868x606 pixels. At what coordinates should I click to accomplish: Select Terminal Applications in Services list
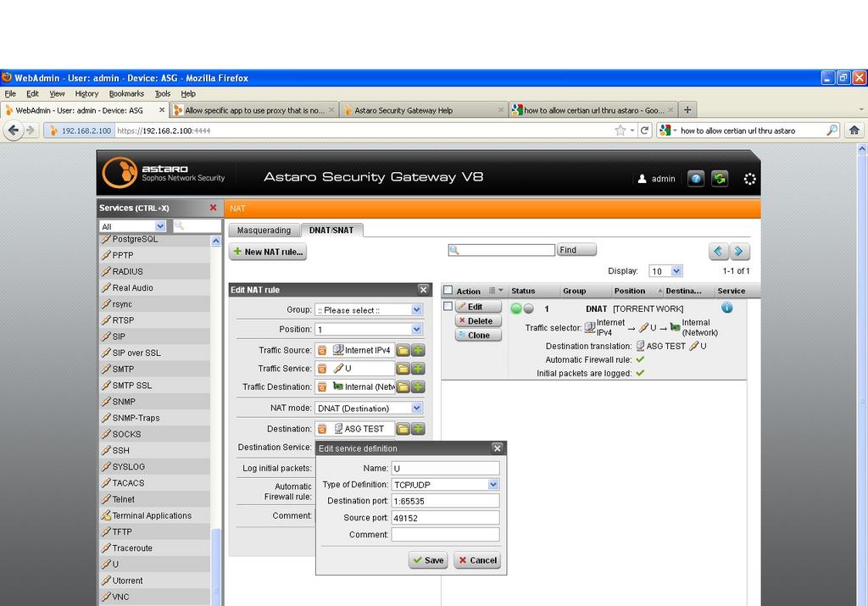(154, 515)
